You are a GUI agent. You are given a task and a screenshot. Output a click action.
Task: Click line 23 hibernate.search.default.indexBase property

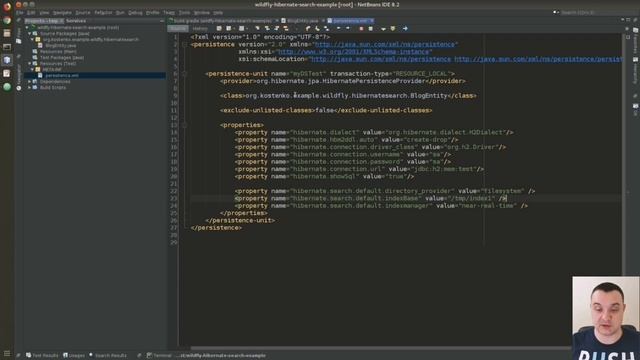pyautogui.click(x=371, y=199)
